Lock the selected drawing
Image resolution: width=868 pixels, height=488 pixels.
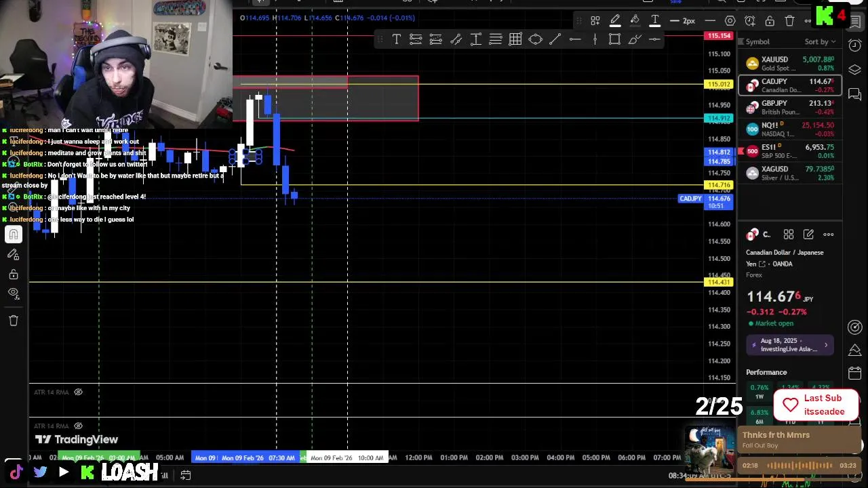770,21
